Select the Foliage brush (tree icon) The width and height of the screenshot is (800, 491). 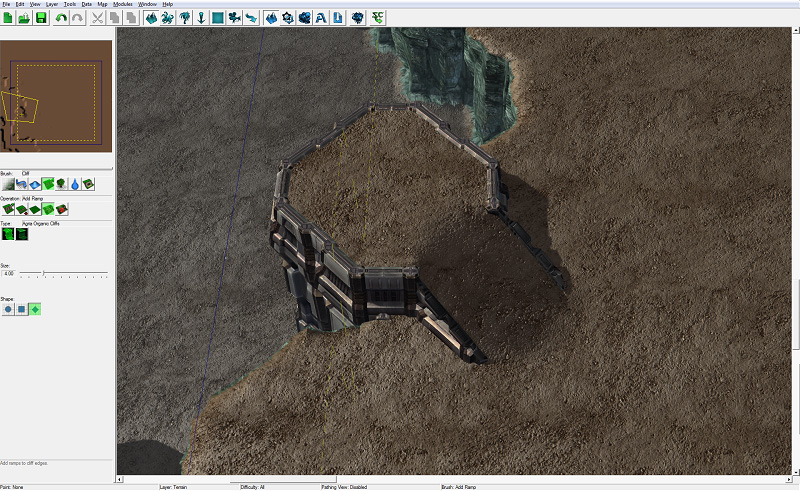pos(61,184)
